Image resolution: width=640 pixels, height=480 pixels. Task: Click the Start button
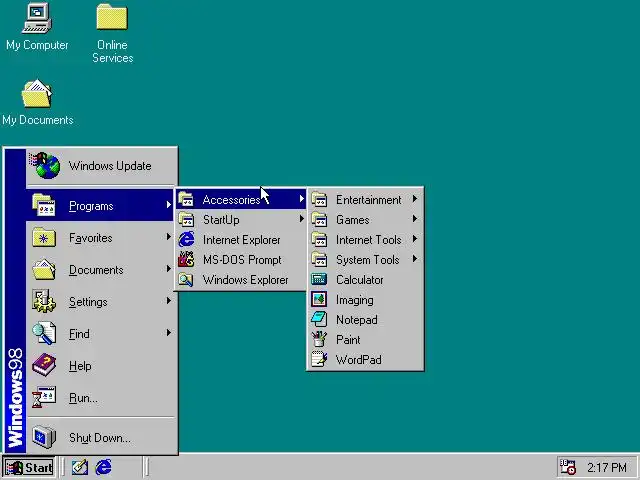coord(29,467)
